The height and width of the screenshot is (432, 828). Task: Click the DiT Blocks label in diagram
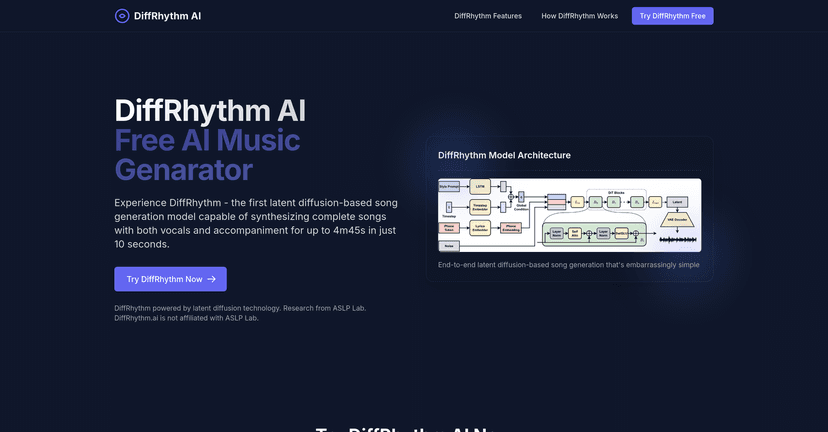(x=607, y=192)
